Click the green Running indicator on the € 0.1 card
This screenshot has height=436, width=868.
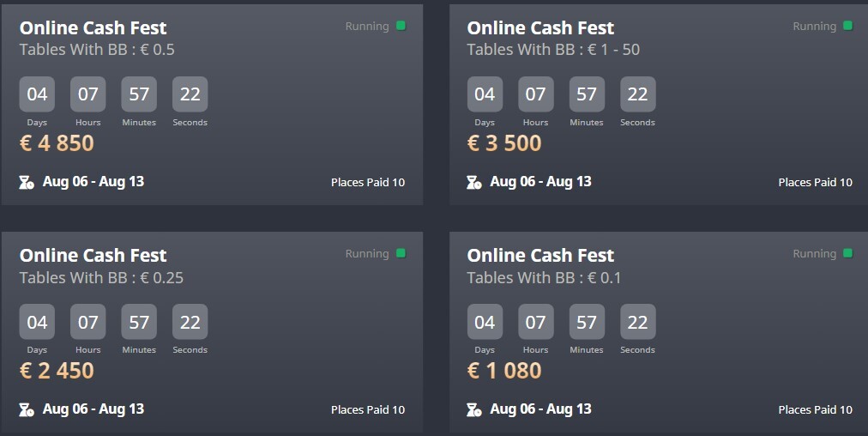click(848, 253)
